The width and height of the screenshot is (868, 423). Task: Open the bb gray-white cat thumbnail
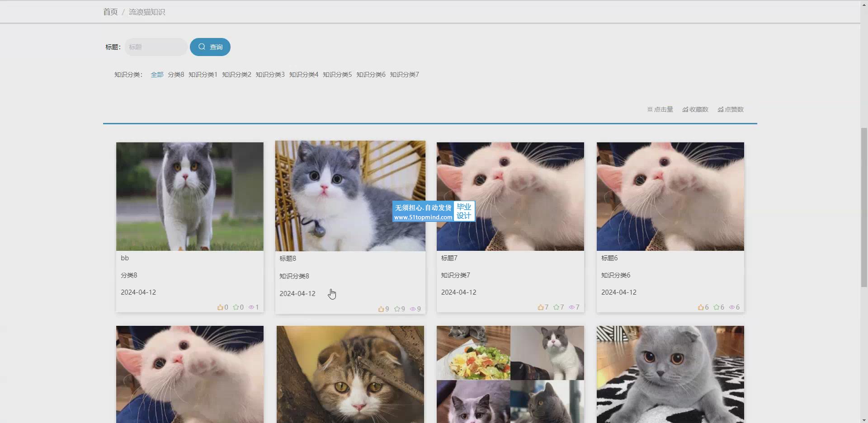pyautogui.click(x=190, y=197)
